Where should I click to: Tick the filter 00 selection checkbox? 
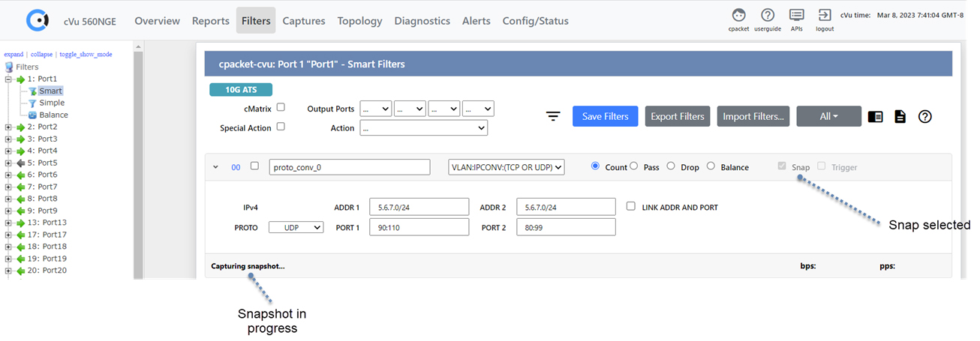click(x=254, y=166)
